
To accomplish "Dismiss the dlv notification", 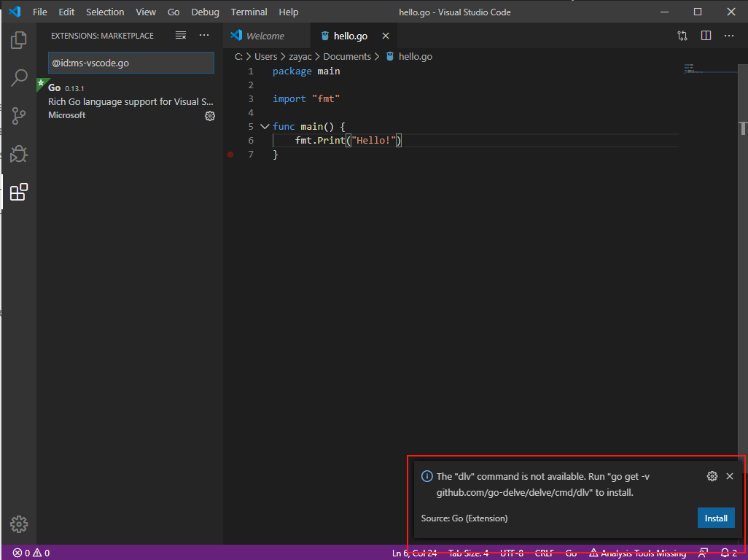I will [x=729, y=476].
